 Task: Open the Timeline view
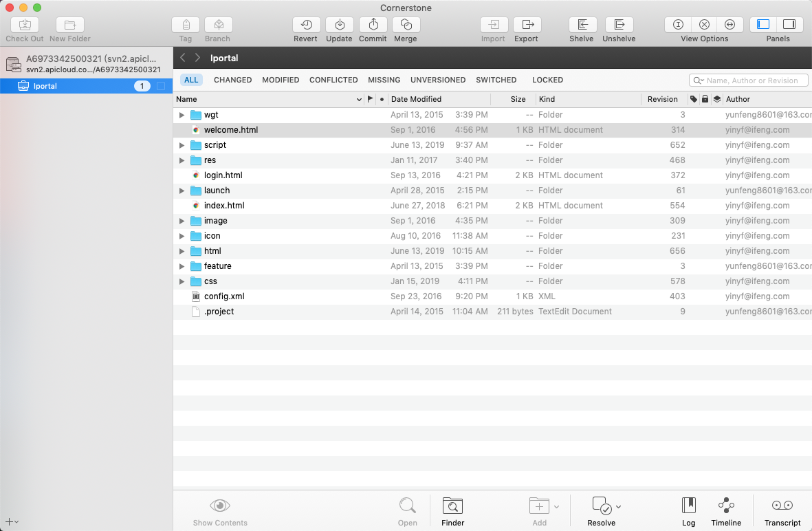(726, 506)
